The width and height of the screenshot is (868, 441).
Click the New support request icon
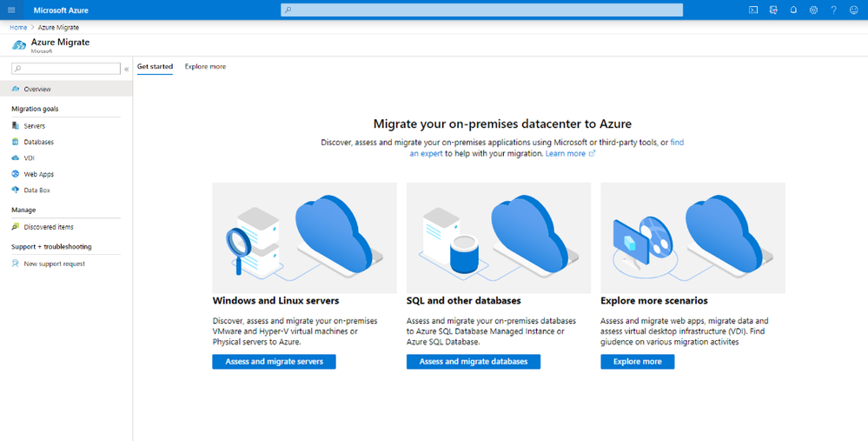click(16, 264)
